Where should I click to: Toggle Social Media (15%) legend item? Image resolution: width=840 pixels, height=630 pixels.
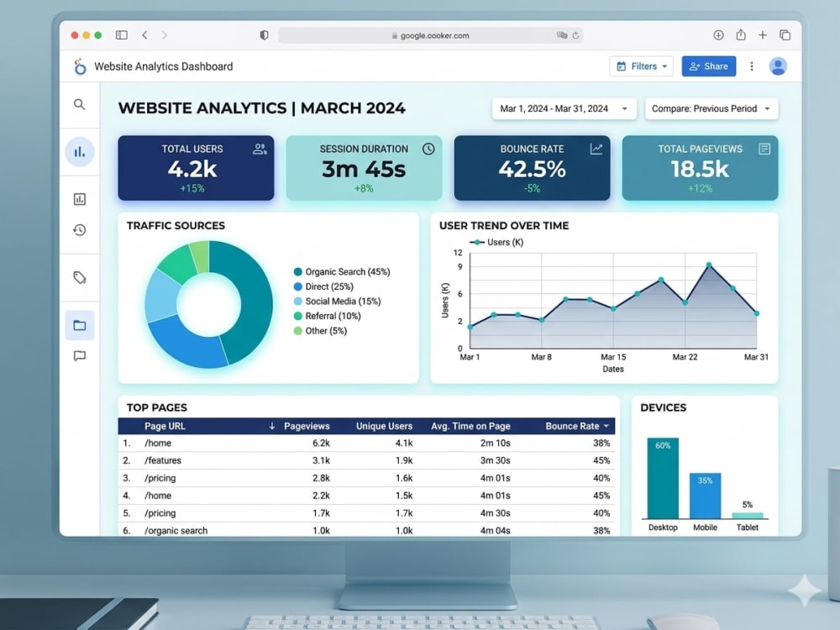point(338,301)
